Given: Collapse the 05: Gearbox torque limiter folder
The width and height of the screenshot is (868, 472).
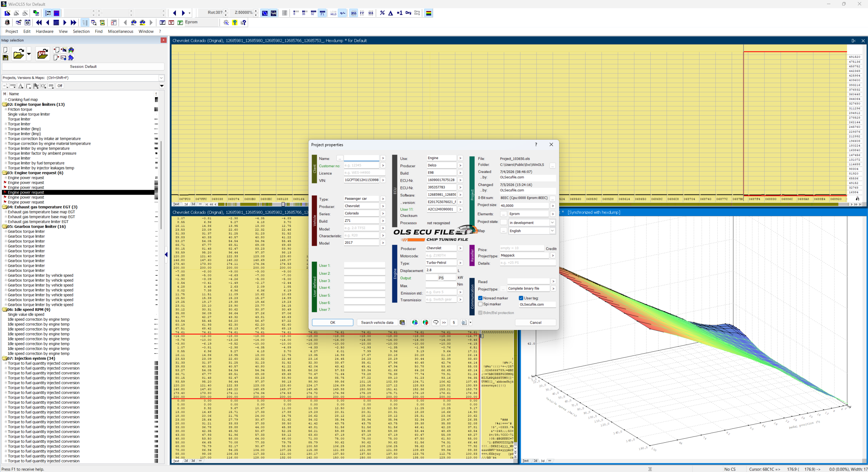Looking at the screenshot, I should click(x=5, y=227).
